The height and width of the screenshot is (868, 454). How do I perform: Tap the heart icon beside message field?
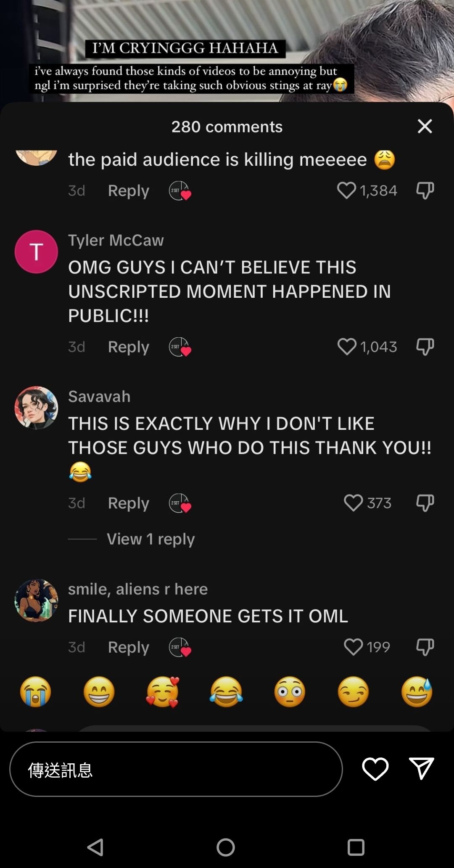375,769
